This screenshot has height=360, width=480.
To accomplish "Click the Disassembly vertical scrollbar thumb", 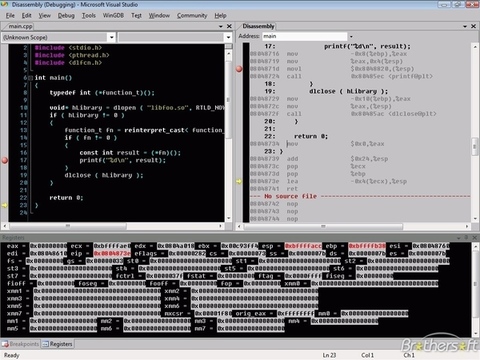I will coord(475,147).
